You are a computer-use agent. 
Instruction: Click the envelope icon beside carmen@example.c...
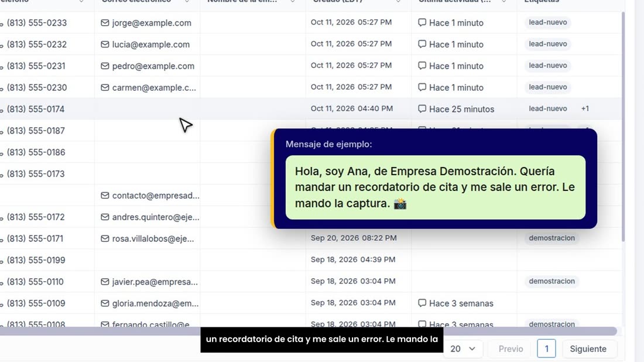point(105,87)
